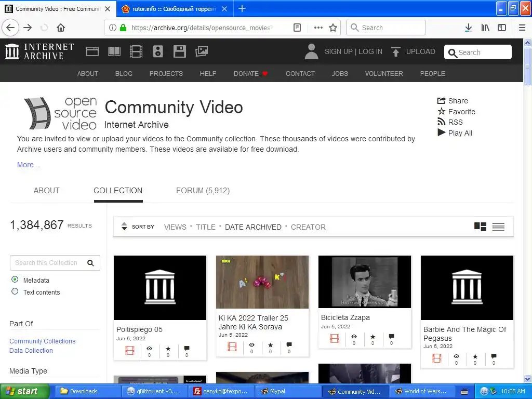532x399 pixels.
Task: Open Barbie And The Magic Of Pegasus title
Action: click(465, 334)
